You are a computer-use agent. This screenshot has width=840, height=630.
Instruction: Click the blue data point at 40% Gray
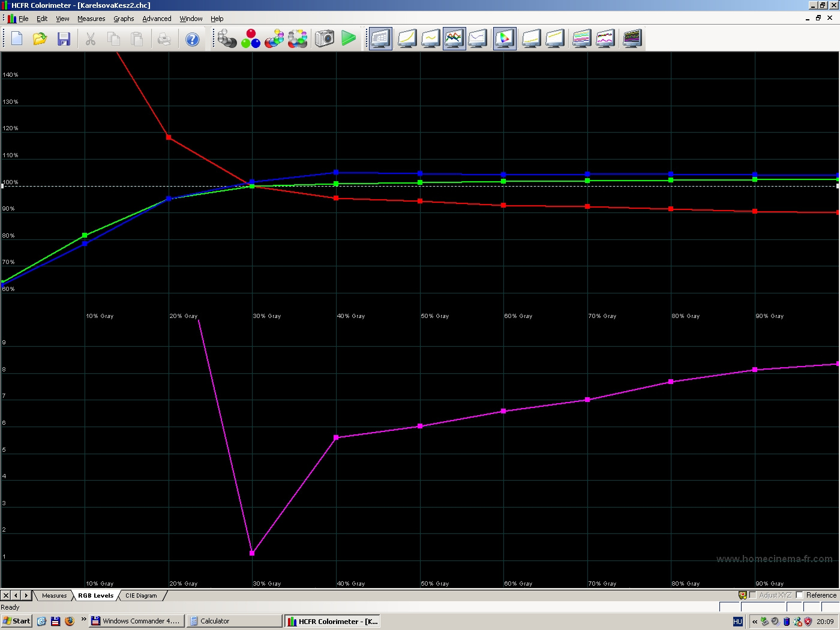336,172
